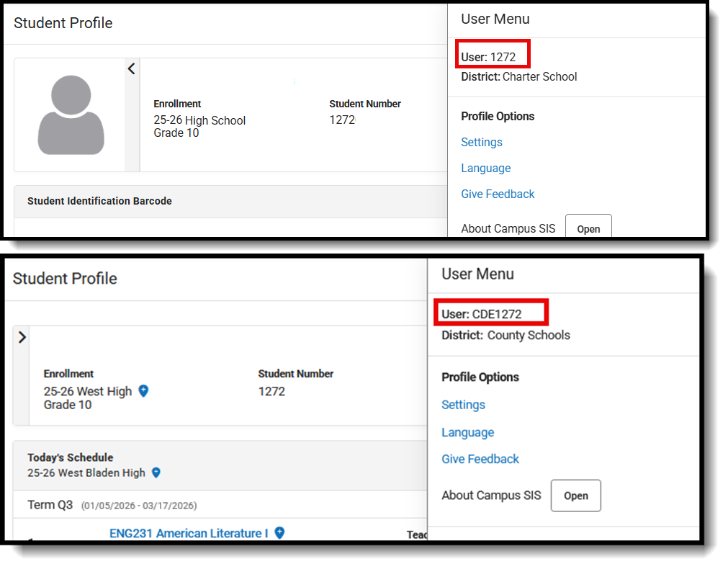
Task: Expand the bottom student summary panel
Action: [22, 337]
